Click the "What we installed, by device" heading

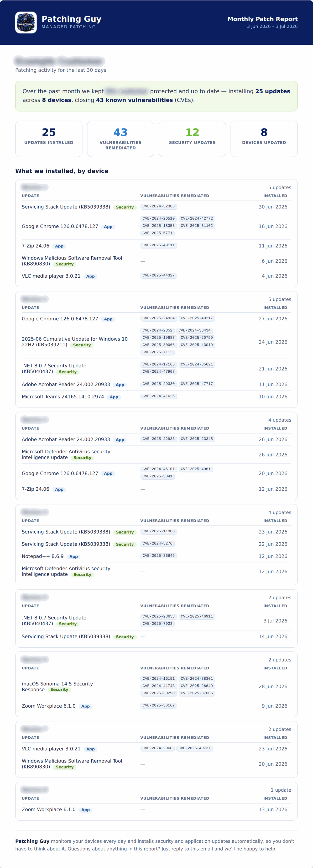(x=62, y=171)
